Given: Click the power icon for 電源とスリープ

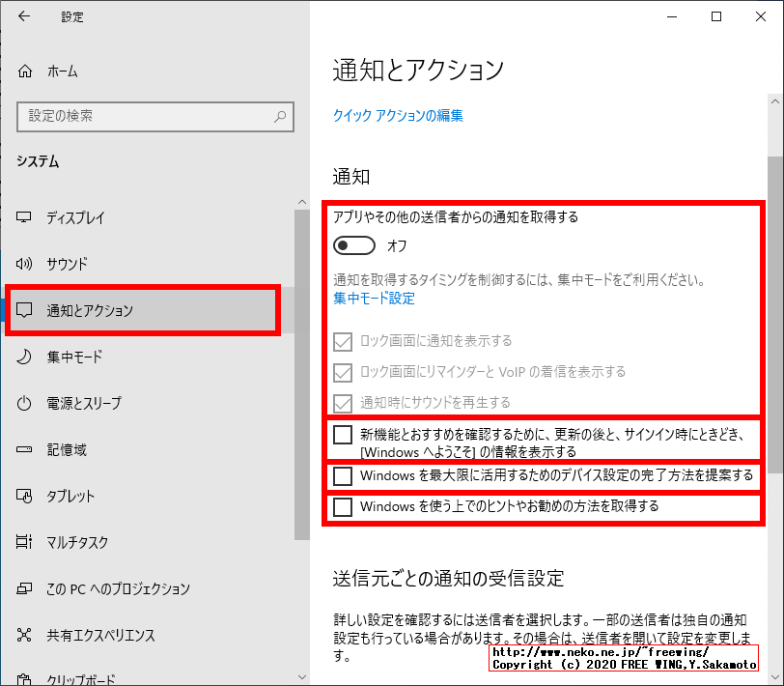Looking at the screenshot, I should tap(24, 403).
